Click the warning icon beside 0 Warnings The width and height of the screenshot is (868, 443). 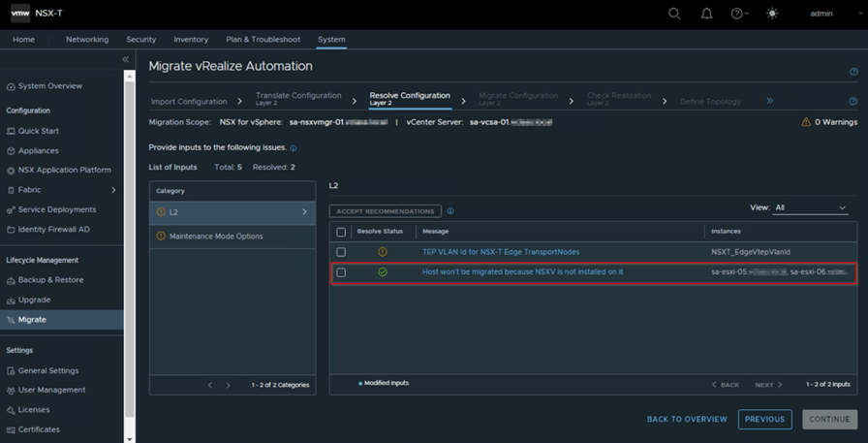pyautogui.click(x=806, y=122)
